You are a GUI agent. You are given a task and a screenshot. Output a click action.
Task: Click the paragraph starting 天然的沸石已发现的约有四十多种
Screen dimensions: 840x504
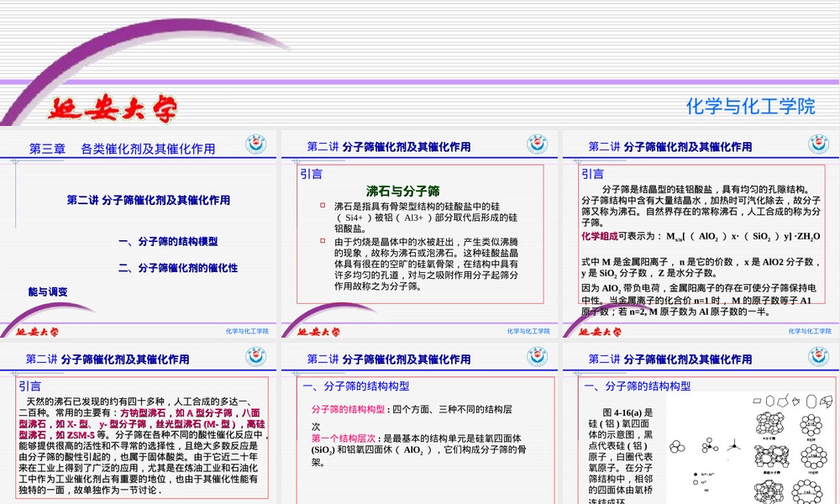(143, 445)
